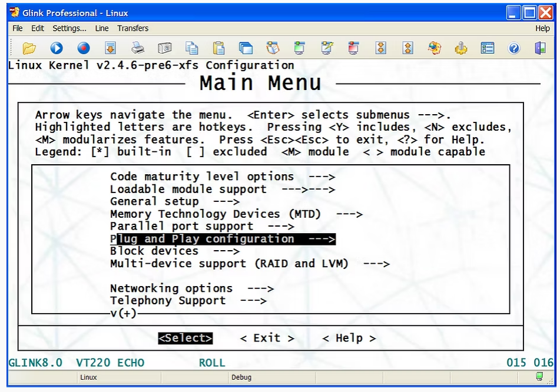
Task: Open the Settings menu
Action: 69,28
